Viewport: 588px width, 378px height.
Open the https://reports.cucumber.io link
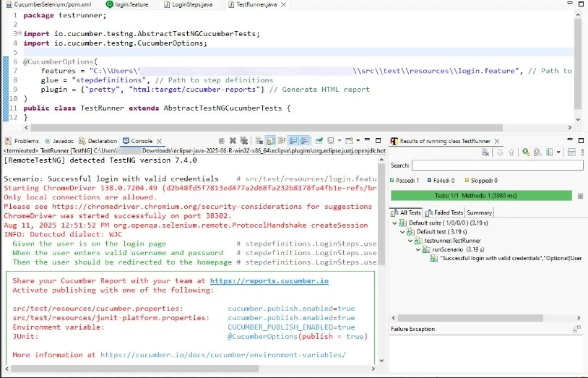[269, 280]
